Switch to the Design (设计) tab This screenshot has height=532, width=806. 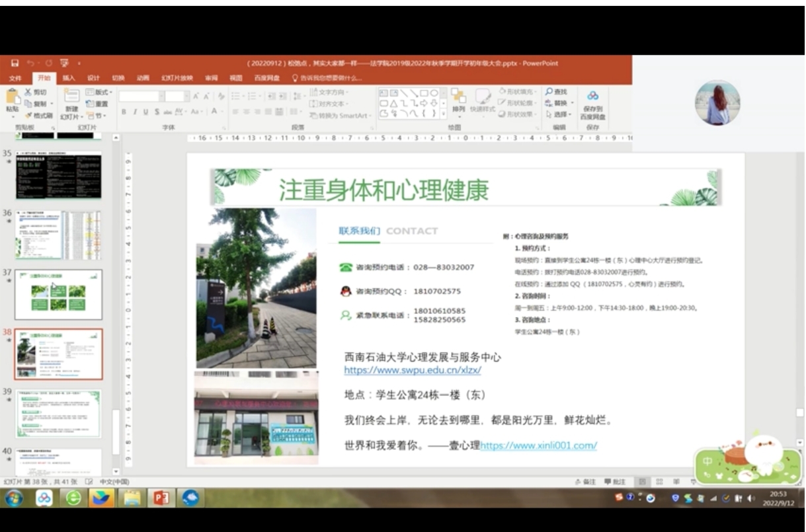(93, 78)
